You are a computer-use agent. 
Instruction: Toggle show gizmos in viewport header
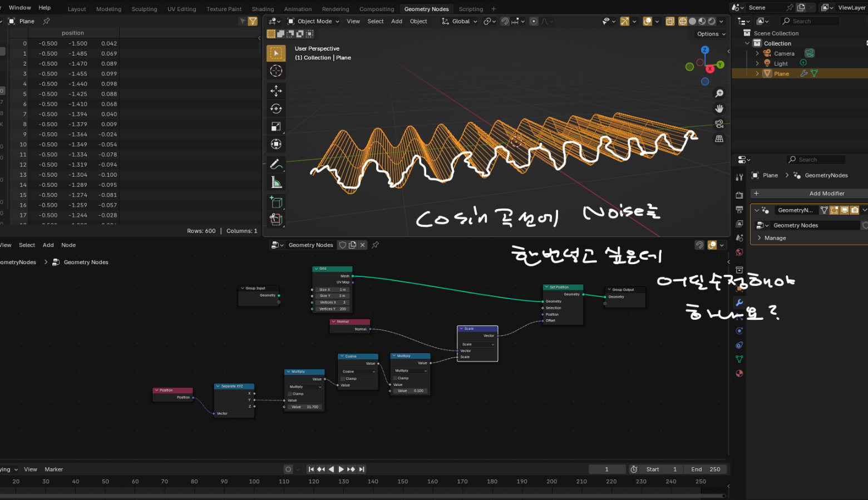point(625,21)
